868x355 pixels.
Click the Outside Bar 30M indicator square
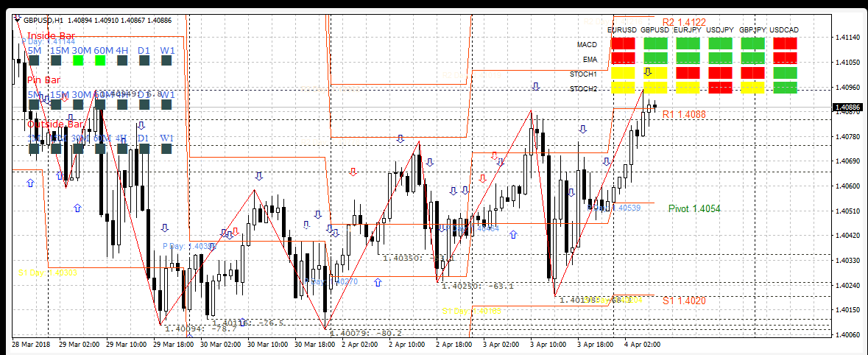[78, 148]
